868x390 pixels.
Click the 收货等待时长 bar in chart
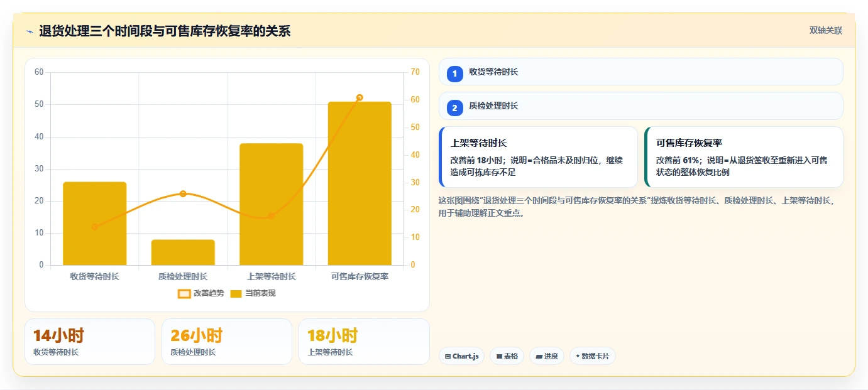[95, 224]
